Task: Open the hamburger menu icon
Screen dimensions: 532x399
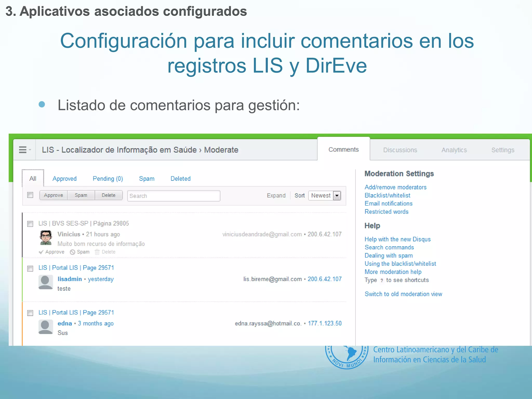Action: tap(24, 150)
